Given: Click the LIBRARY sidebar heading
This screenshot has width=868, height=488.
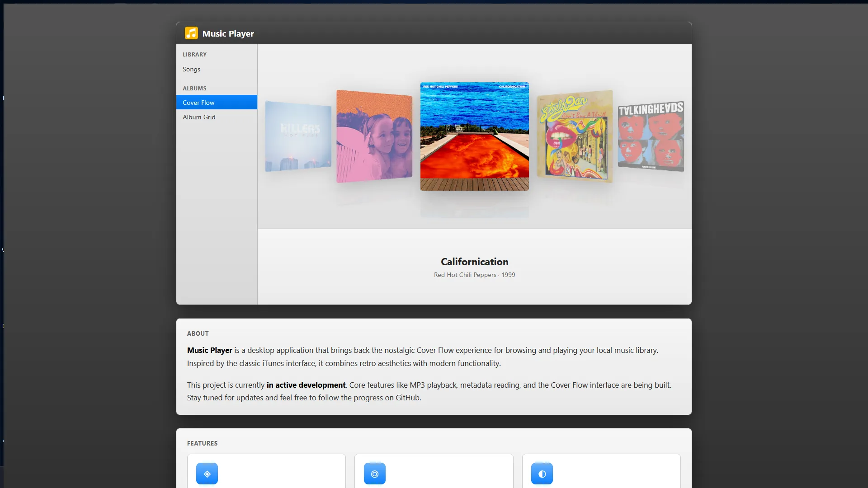Looking at the screenshot, I should (x=195, y=54).
